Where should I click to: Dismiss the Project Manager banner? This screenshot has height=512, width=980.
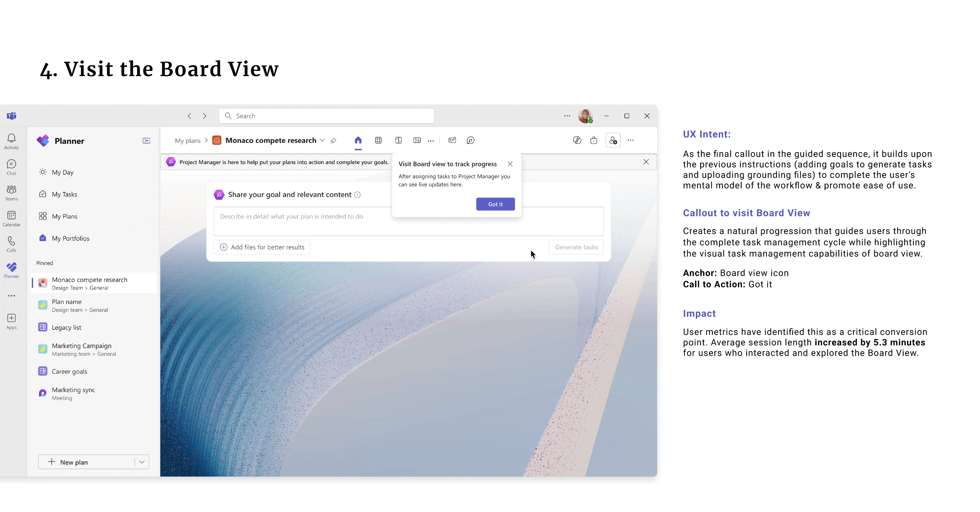coord(646,162)
